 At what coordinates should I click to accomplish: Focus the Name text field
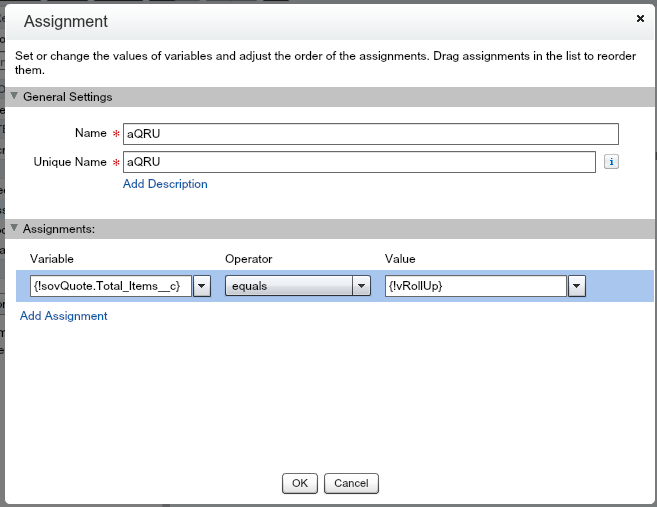(x=370, y=134)
